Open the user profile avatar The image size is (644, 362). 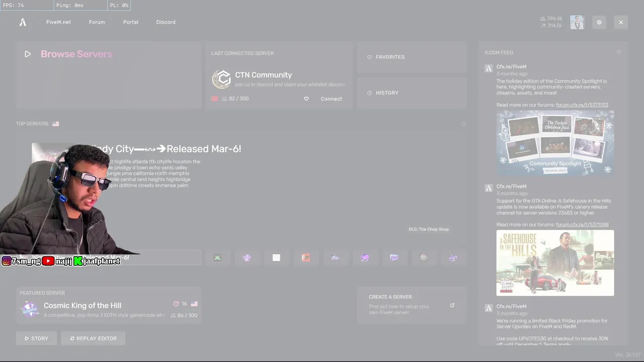(x=577, y=22)
